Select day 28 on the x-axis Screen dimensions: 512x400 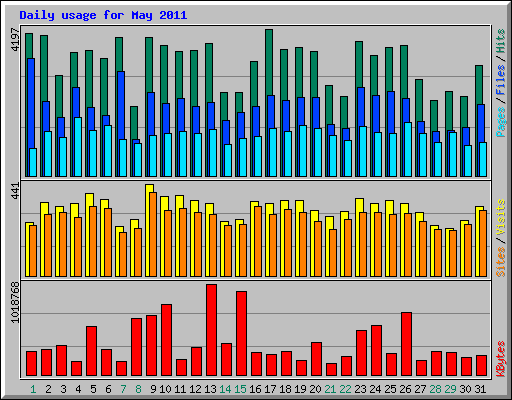click(x=435, y=389)
